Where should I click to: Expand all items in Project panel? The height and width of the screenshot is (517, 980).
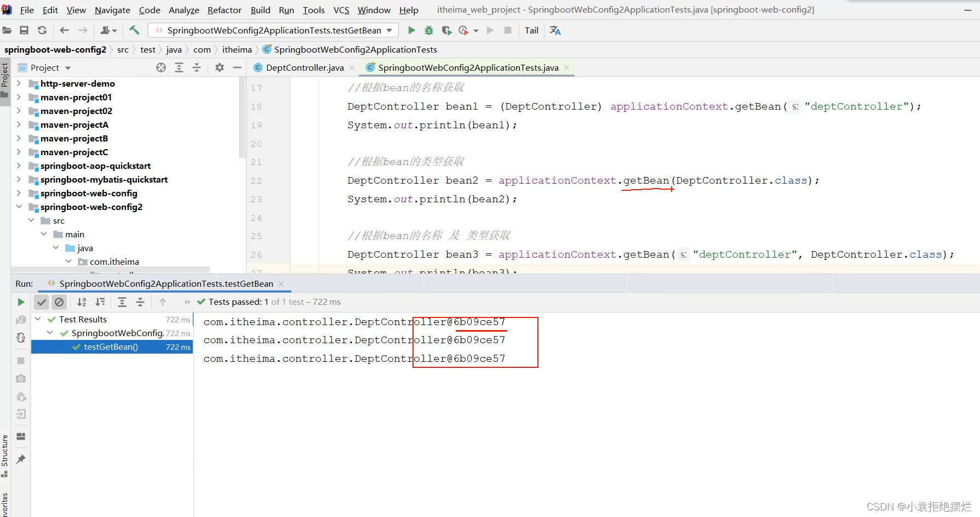179,67
